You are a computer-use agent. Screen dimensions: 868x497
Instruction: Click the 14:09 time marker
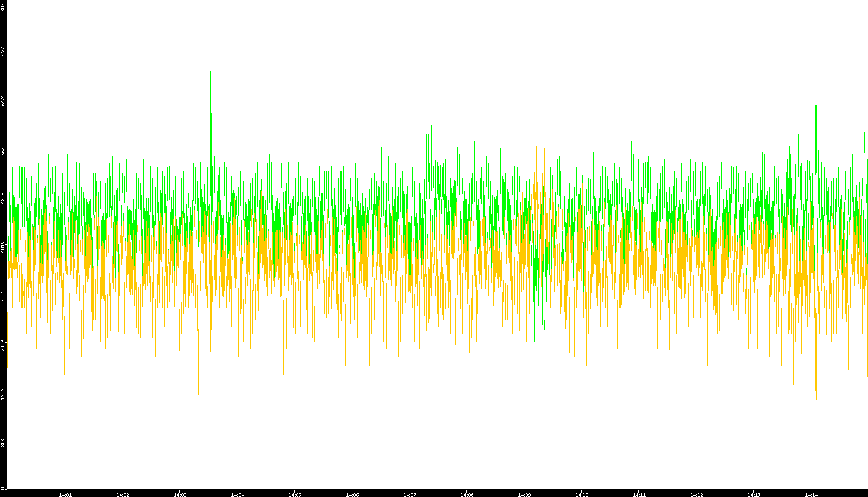pyautogui.click(x=524, y=494)
